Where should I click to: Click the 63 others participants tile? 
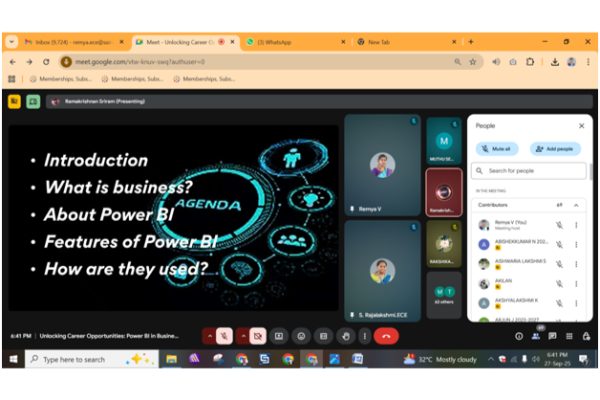point(444,295)
